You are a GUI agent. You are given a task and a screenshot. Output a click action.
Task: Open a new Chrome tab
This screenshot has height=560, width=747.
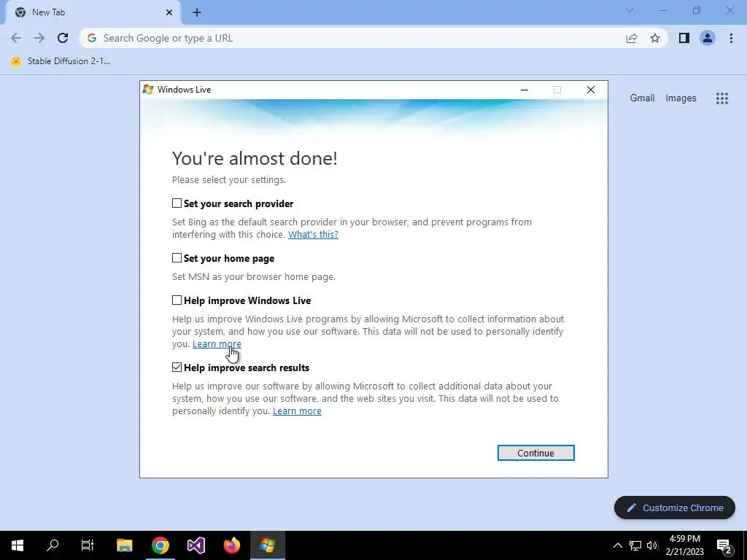(197, 12)
